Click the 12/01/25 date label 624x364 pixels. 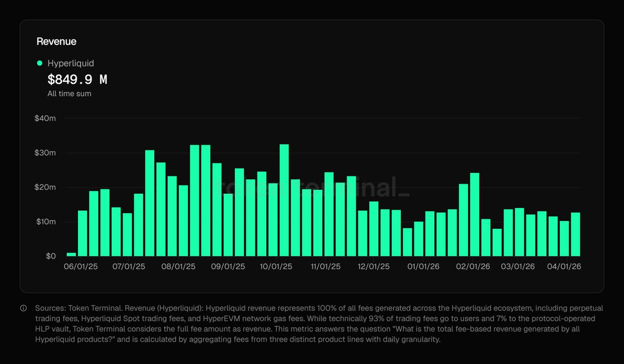pyautogui.click(x=373, y=266)
